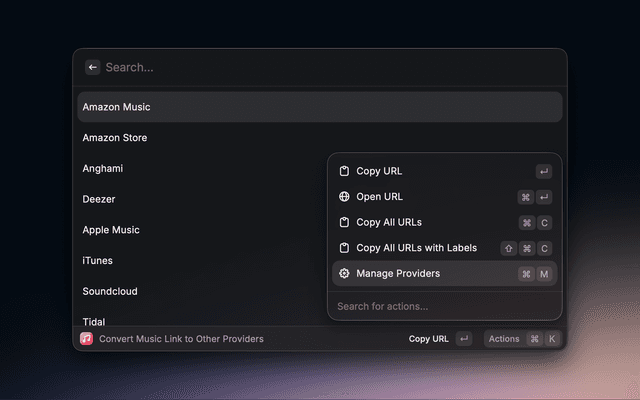Click the gear icon for Manage Providers
Viewport: 640px width, 400px height.
(x=344, y=273)
